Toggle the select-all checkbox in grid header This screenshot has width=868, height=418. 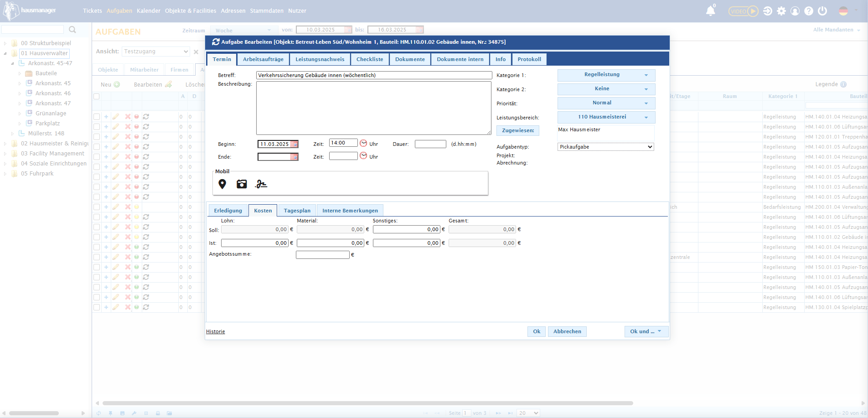(x=97, y=97)
